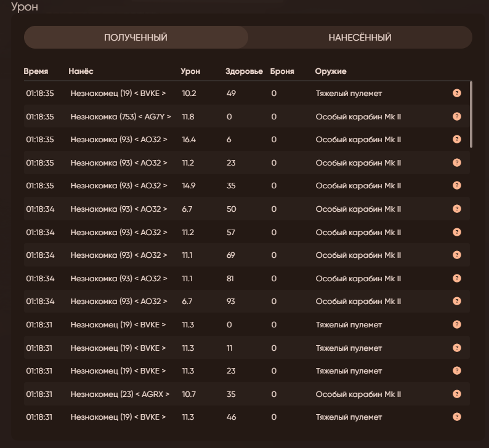
Task: Click the question icon in the AG7Y row
Action: click(x=457, y=116)
